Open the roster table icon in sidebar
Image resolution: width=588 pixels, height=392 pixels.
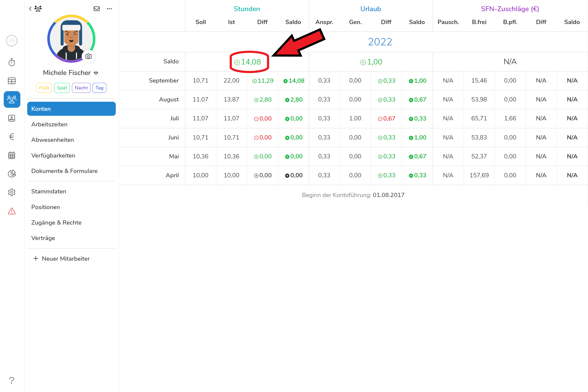(12, 81)
